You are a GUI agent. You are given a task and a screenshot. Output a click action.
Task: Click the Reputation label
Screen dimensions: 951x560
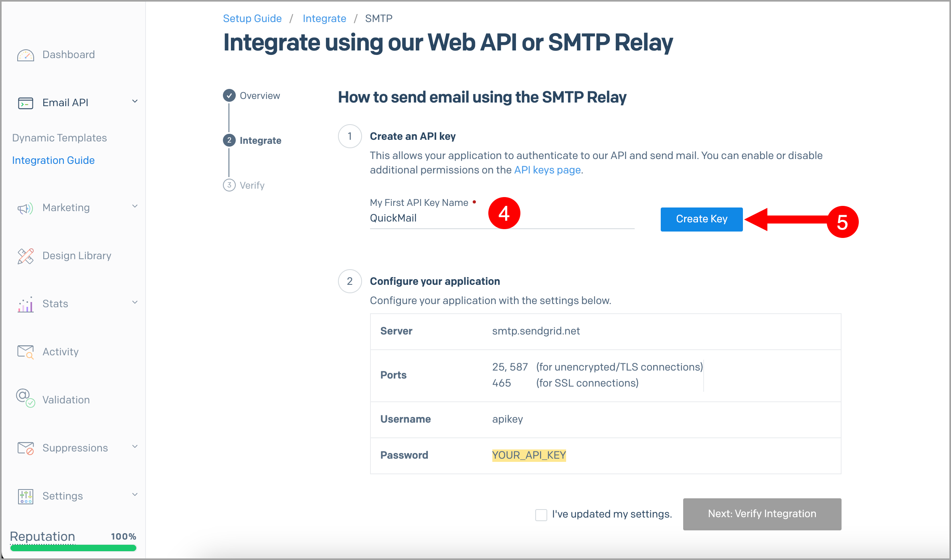tap(42, 536)
